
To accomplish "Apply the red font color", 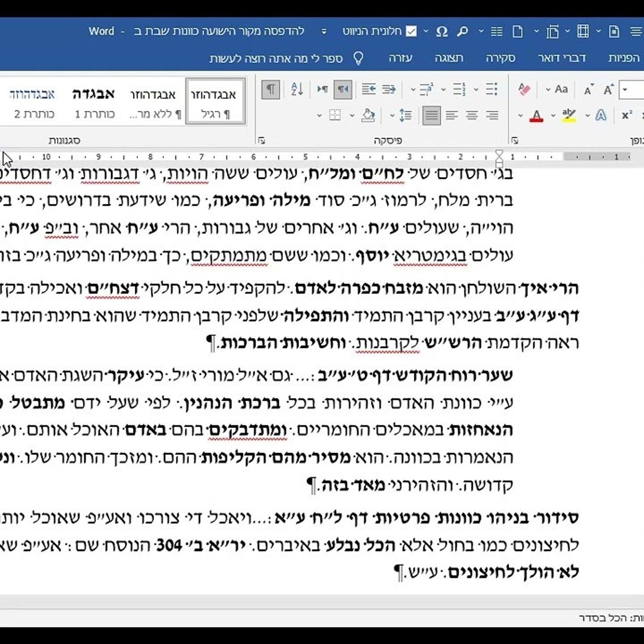I will [536, 115].
